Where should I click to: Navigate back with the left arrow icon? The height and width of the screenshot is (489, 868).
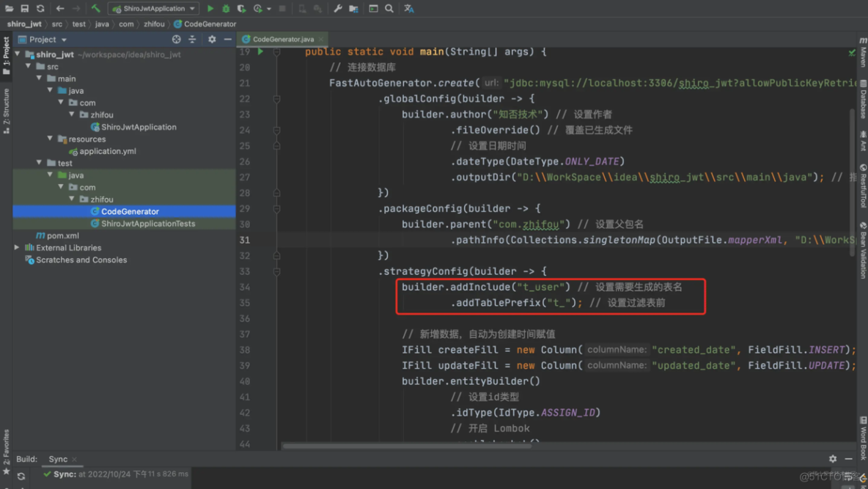pyautogui.click(x=61, y=7)
